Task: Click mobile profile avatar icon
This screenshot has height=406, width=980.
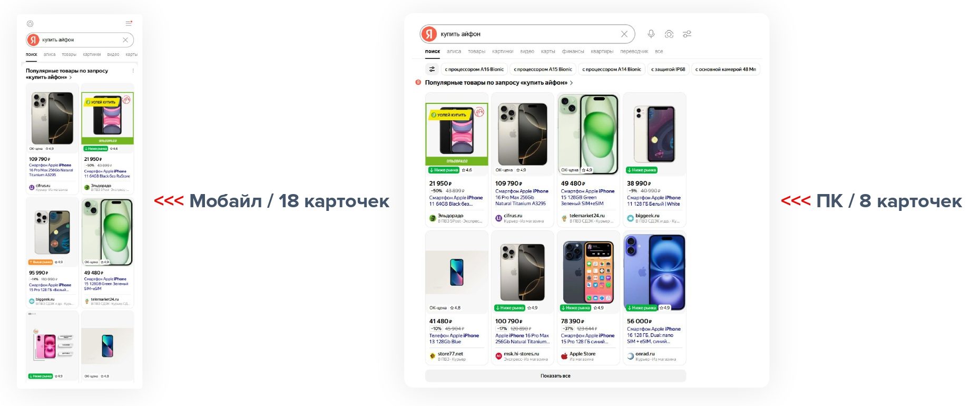Action: click(x=30, y=24)
